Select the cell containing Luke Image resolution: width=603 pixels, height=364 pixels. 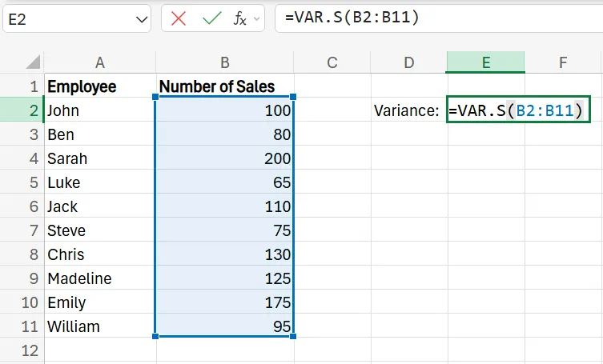(x=100, y=182)
